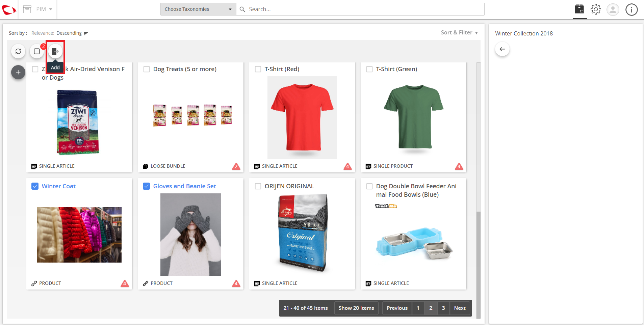Click the '21 - 40 of 45 Items' text
Image resolution: width=644 pixels, height=325 pixels.
coord(306,308)
